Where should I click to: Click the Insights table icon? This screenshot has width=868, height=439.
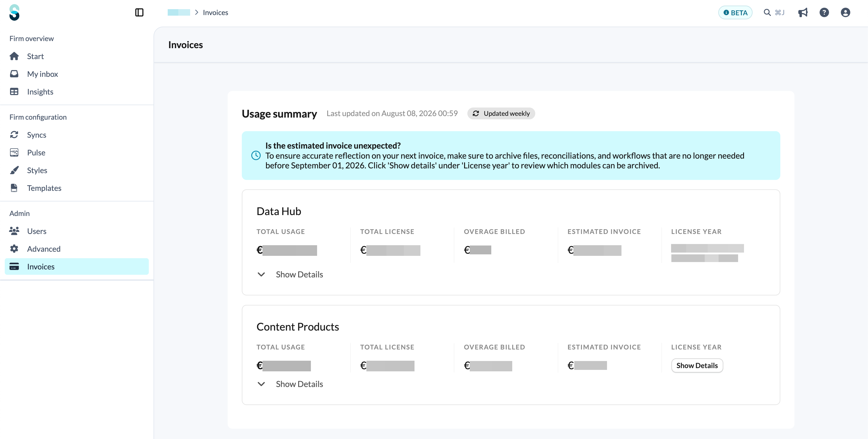click(x=14, y=92)
